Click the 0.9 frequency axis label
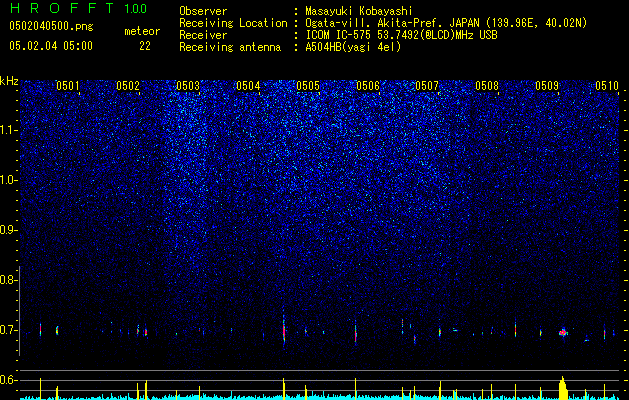 click(x=8, y=230)
